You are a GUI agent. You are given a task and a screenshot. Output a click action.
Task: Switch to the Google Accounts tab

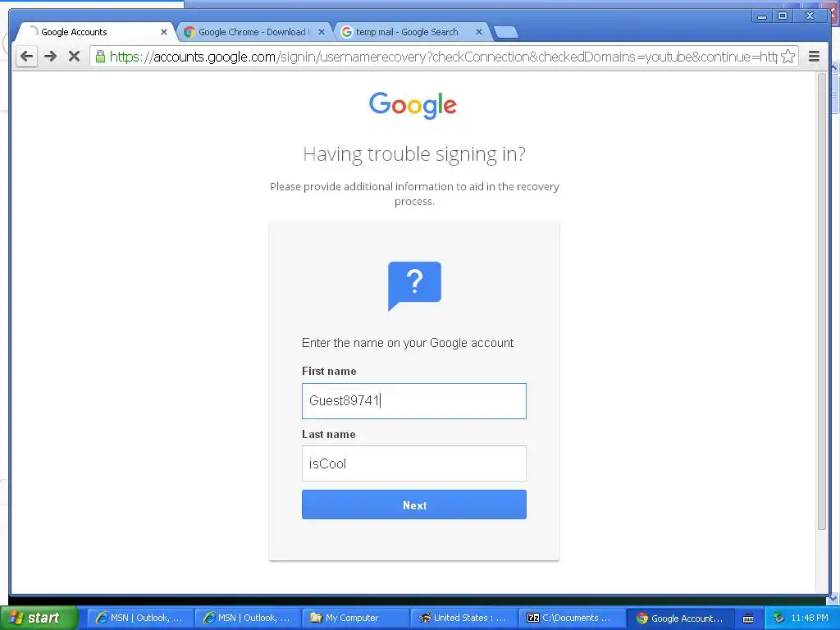[94, 32]
